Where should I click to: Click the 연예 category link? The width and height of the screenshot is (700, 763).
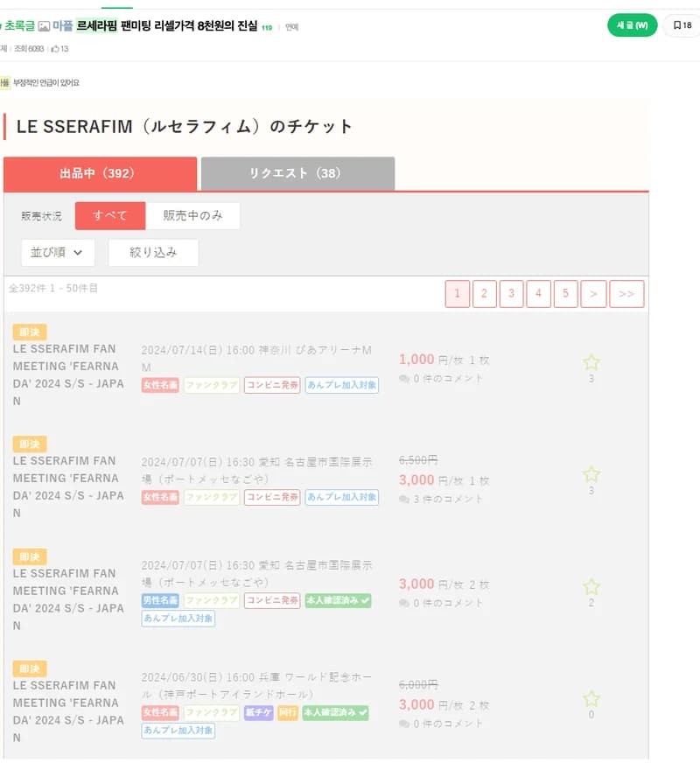292,27
